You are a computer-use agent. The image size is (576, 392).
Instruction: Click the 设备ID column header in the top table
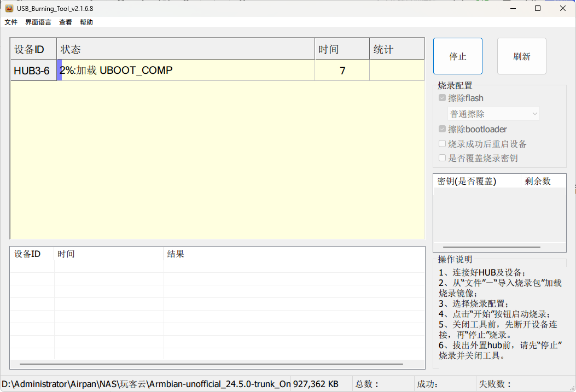33,49
